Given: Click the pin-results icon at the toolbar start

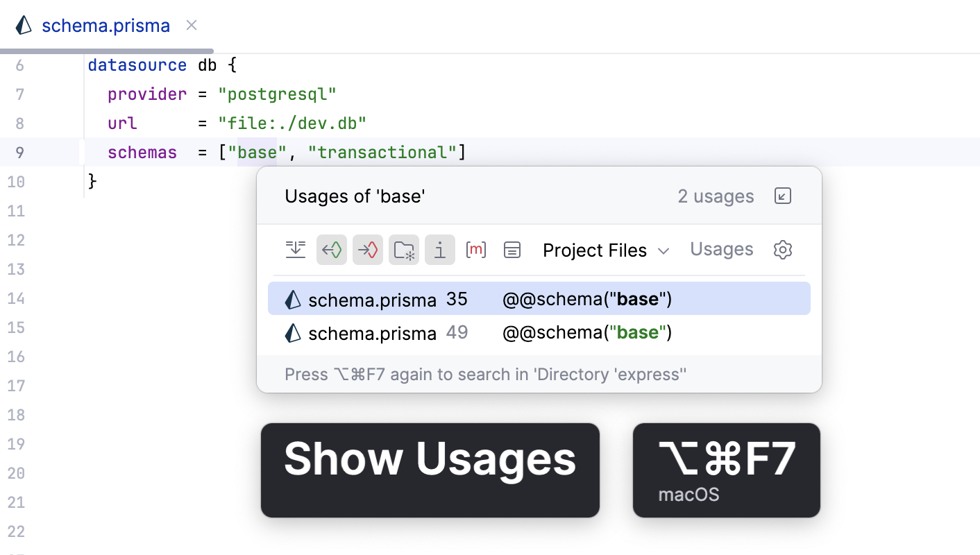Looking at the screenshot, I should click(296, 250).
